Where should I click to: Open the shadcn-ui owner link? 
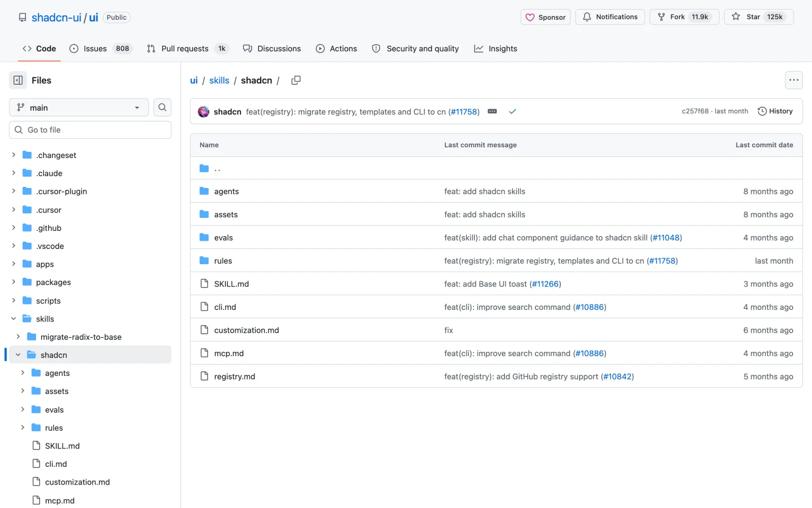point(56,17)
